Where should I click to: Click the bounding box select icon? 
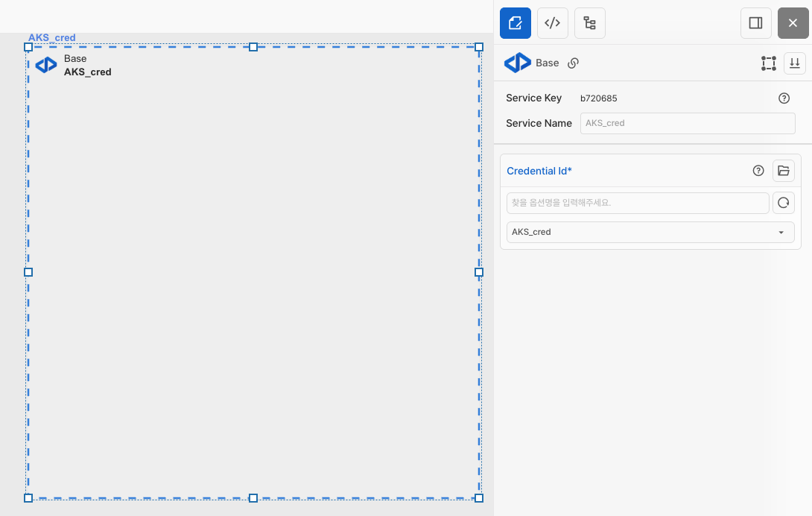pyautogui.click(x=769, y=63)
